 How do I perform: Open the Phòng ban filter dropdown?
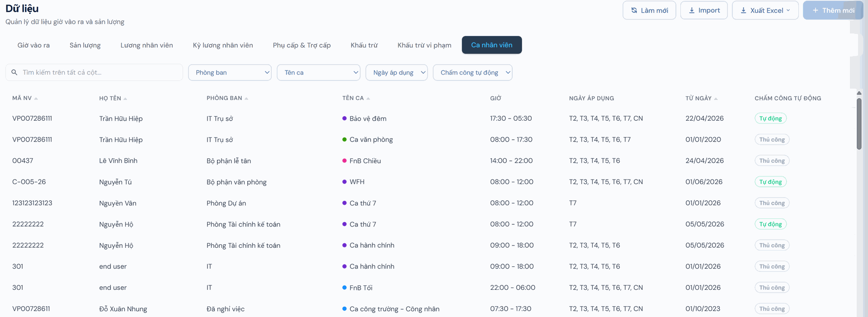coord(230,72)
